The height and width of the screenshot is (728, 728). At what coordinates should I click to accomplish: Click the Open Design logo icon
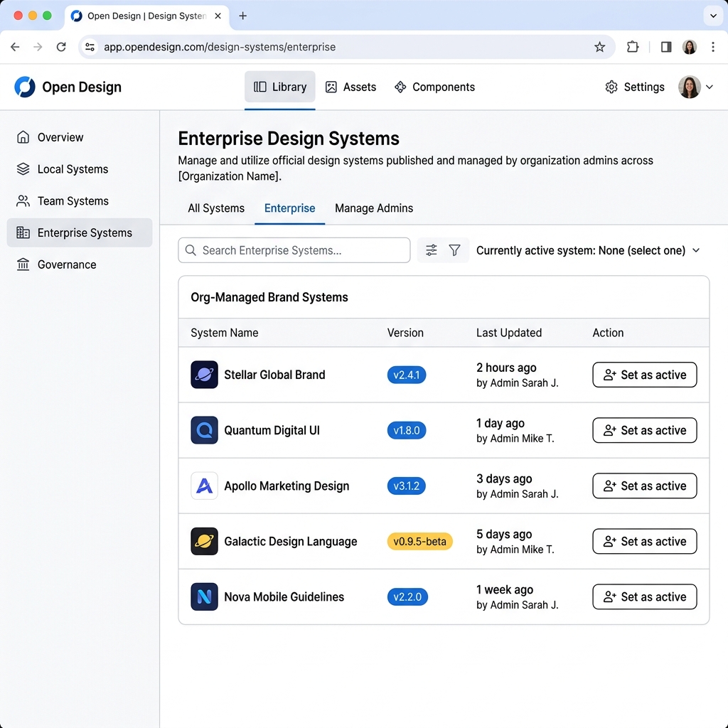coord(25,87)
